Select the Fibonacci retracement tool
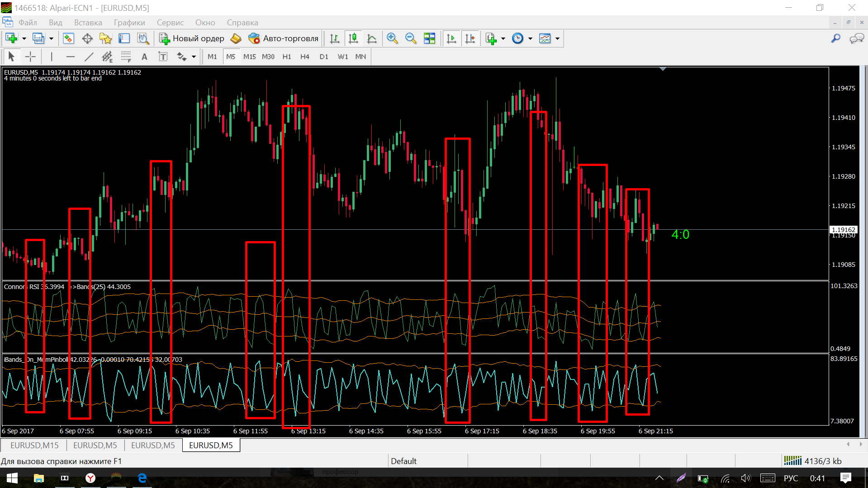 [x=126, y=57]
